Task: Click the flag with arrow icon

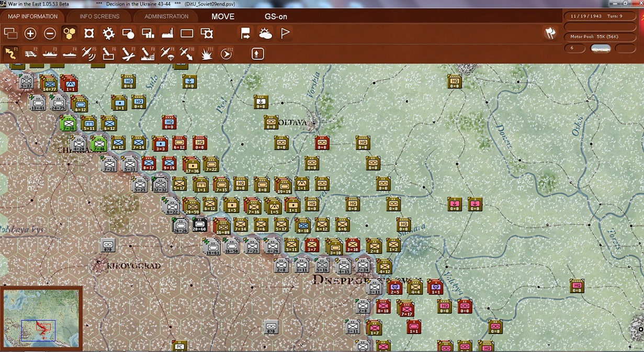Action: (x=245, y=34)
